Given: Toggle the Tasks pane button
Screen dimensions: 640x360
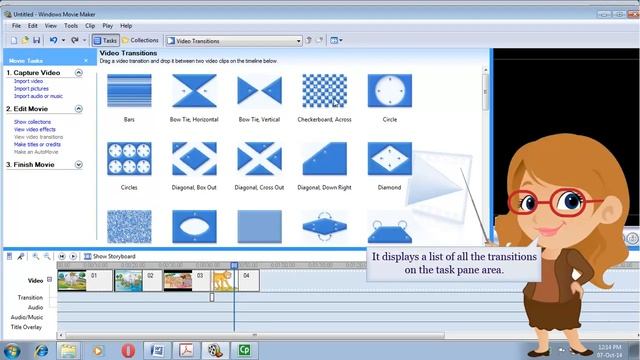Looking at the screenshot, I should click(105, 40).
